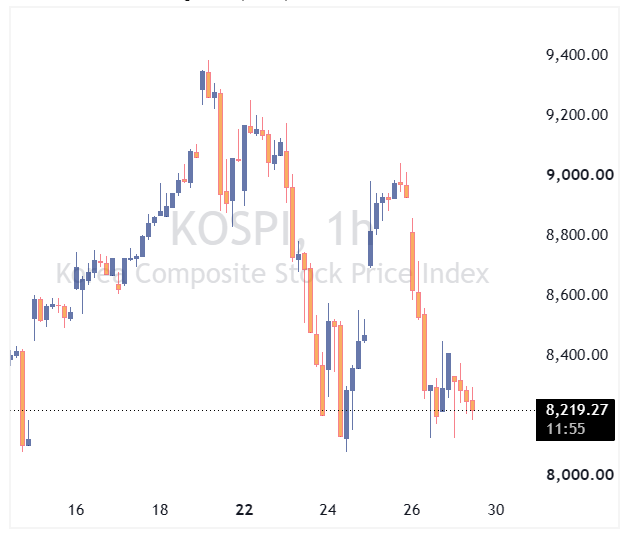Click the 8,400.00 price axis label
This screenshot has width=629, height=547.
(576, 355)
